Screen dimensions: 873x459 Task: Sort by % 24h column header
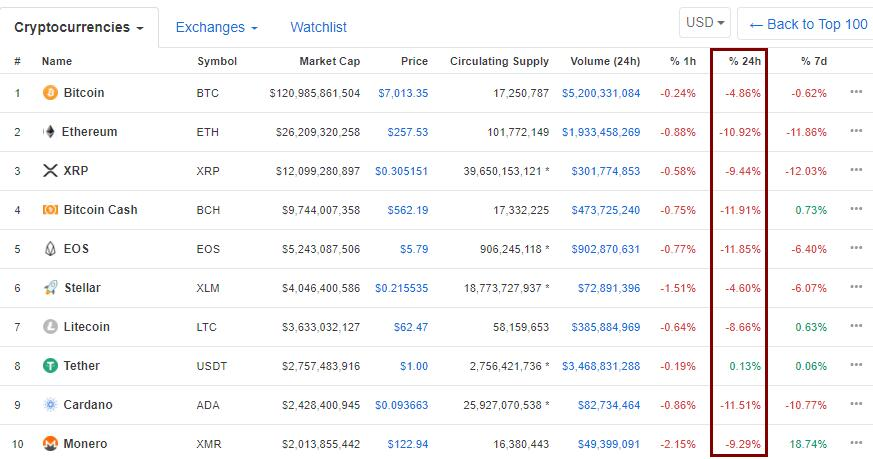(x=744, y=61)
